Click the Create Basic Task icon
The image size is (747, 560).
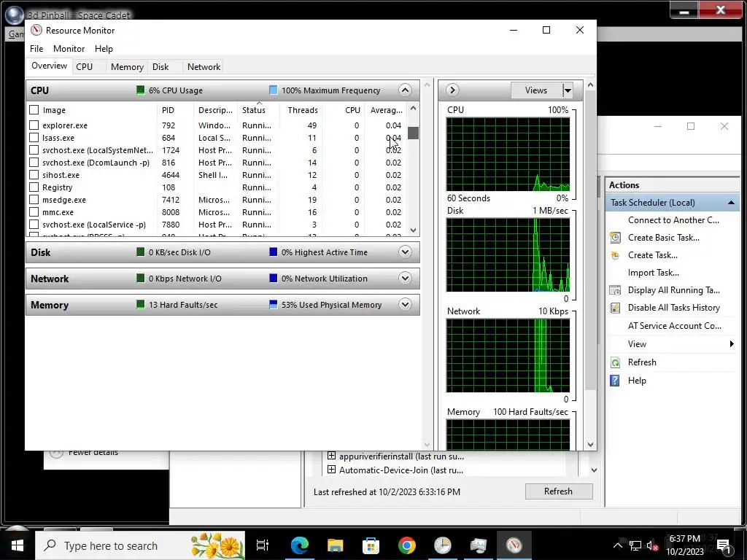tap(615, 238)
